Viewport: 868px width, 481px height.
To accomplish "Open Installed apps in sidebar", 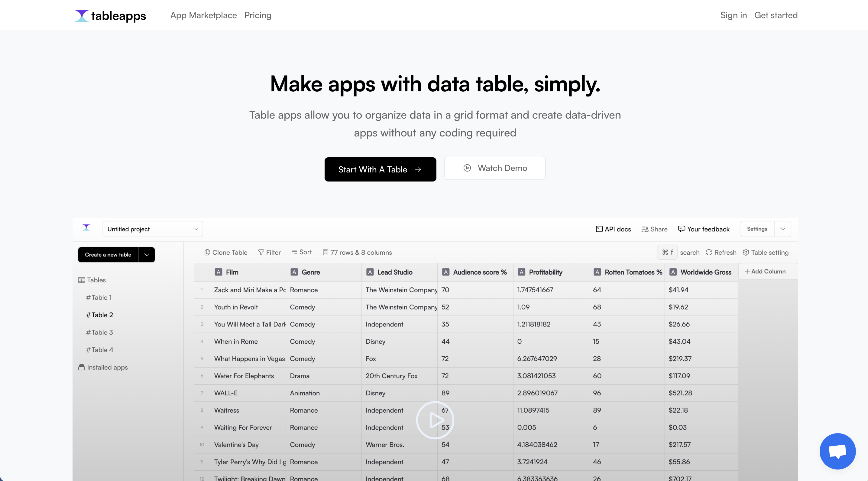I will 103,367.
